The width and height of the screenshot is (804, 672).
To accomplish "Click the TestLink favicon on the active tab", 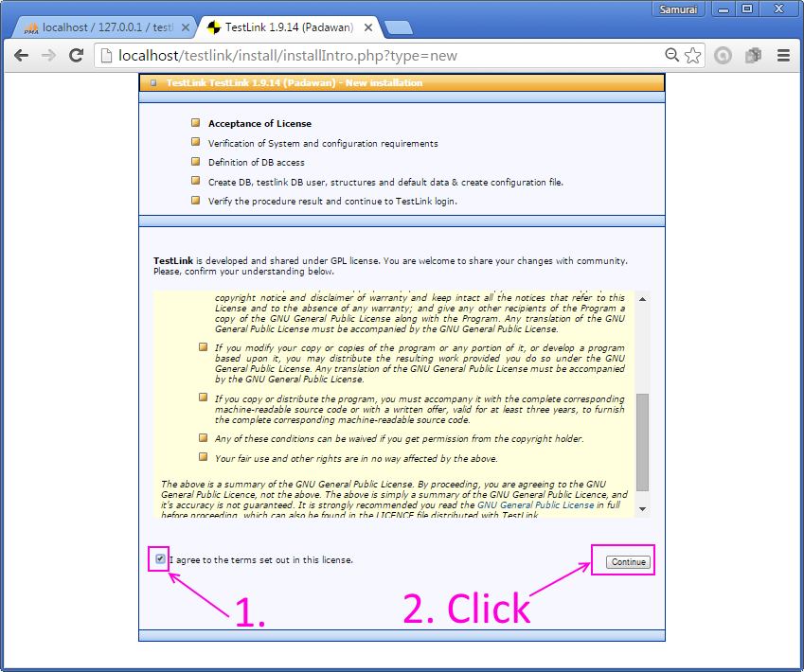I will point(213,27).
